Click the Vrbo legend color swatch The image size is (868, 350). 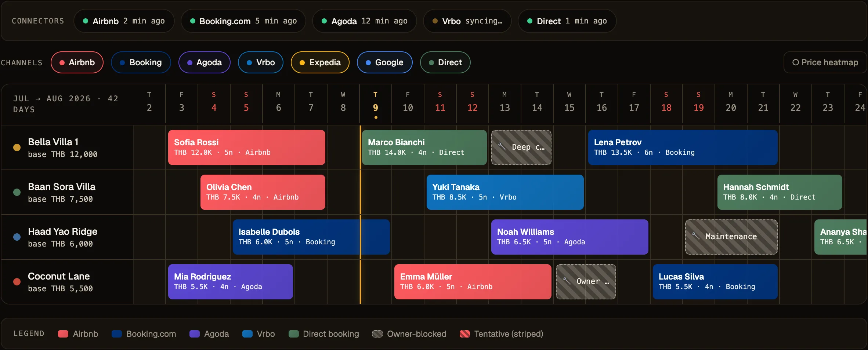[247, 334]
